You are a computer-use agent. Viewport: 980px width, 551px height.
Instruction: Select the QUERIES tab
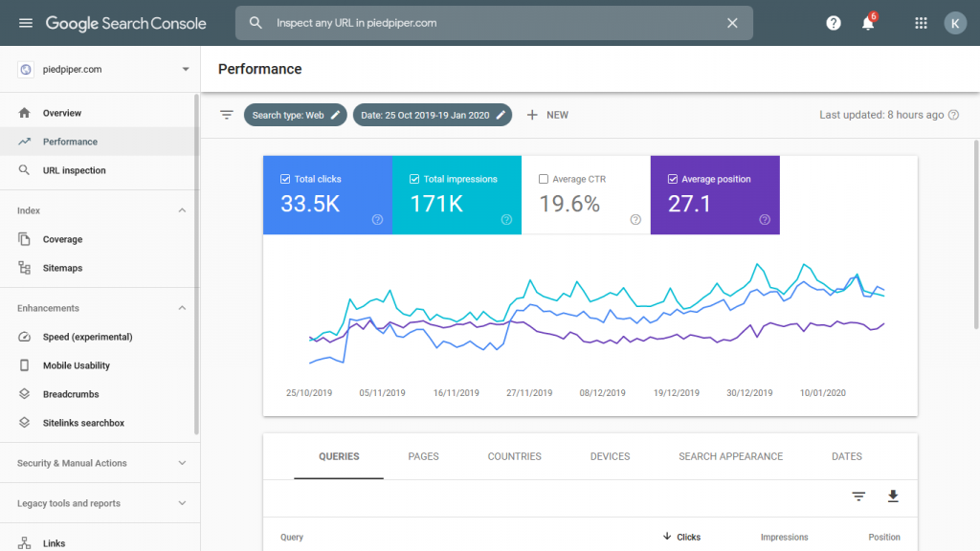coord(339,456)
